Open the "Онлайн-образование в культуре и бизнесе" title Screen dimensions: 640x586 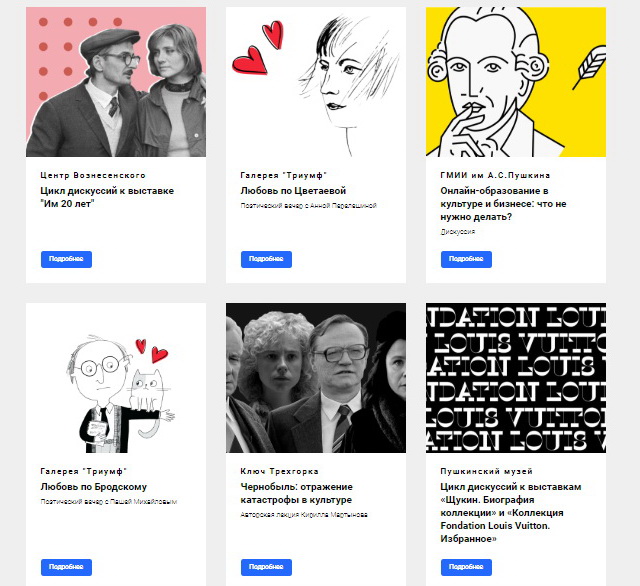(503, 204)
